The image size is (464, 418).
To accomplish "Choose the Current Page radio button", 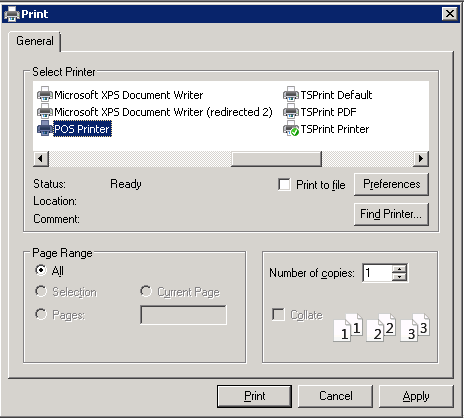I will [146, 291].
